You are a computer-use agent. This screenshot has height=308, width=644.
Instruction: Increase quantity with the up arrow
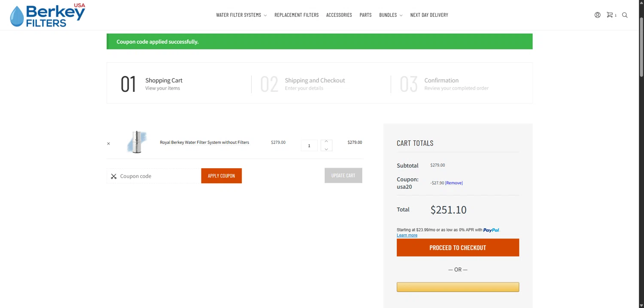point(326,142)
